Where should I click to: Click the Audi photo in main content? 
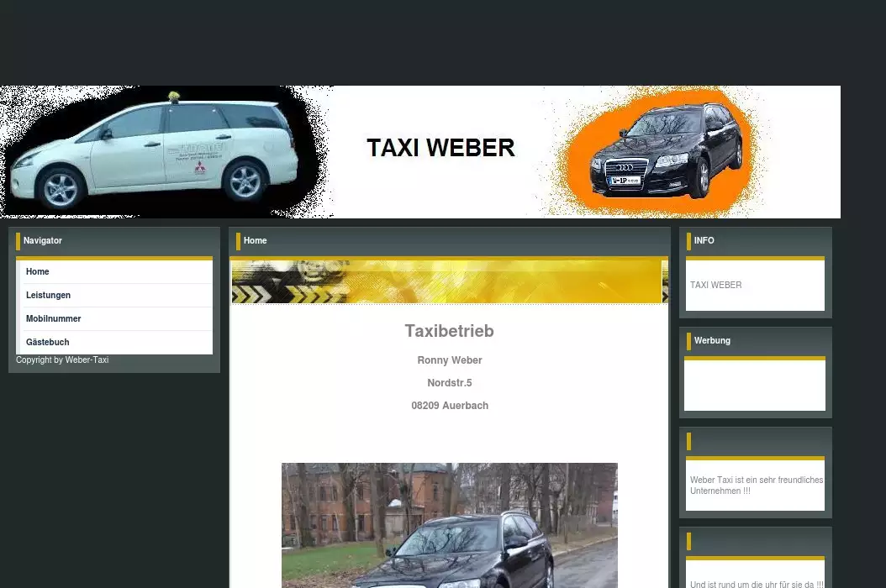point(449,525)
